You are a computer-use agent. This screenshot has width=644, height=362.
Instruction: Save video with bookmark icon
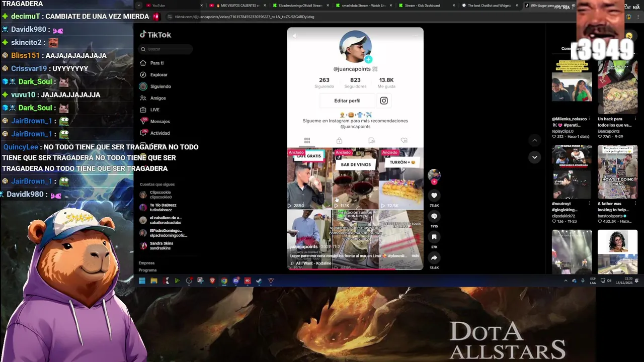click(x=434, y=237)
